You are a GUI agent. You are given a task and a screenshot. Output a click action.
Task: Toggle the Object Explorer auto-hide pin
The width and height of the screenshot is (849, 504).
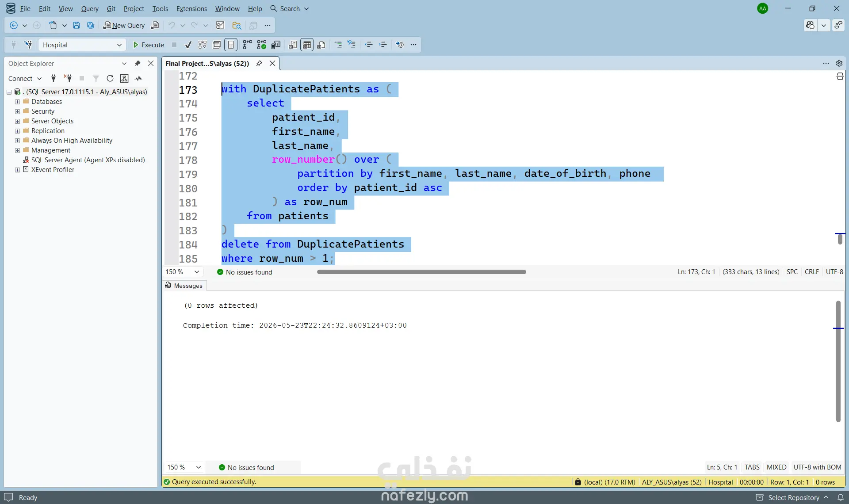(x=138, y=63)
